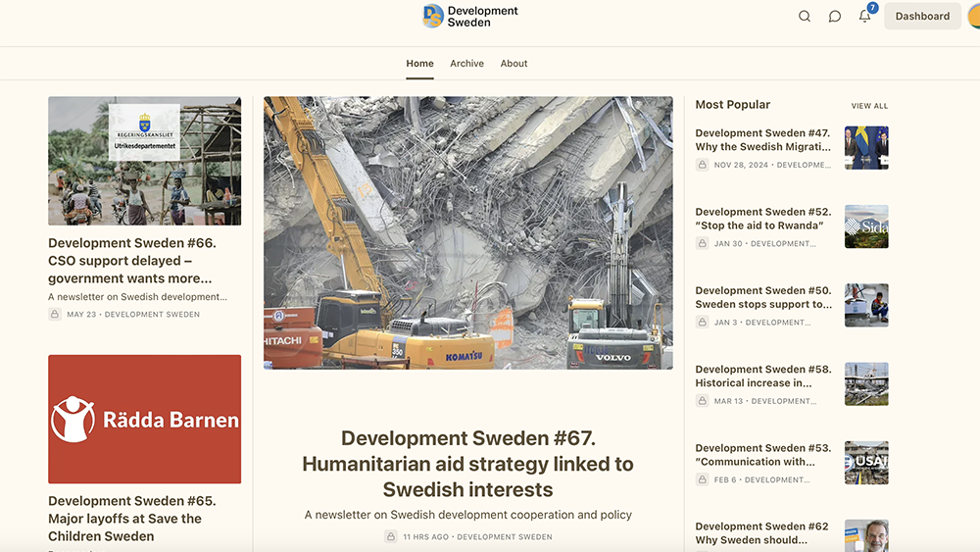Open the collapsed building excavator image
This screenshot has height=552, width=980.
467,232
